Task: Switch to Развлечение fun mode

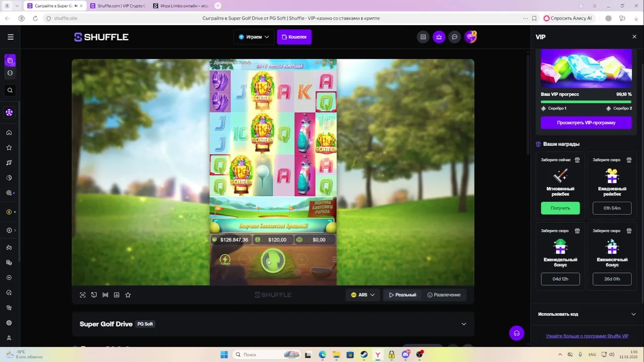Action: pos(444,295)
